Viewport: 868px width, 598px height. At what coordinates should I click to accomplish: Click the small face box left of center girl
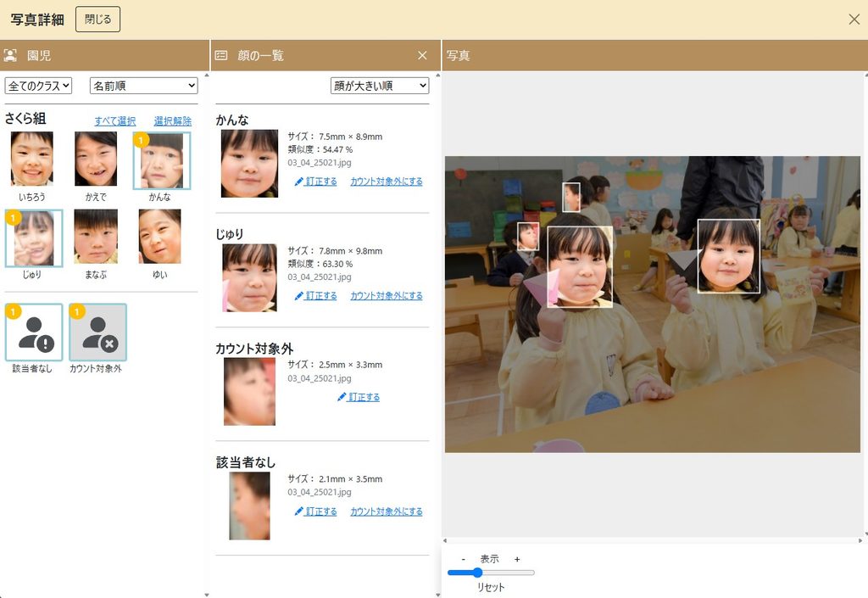[528, 237]
